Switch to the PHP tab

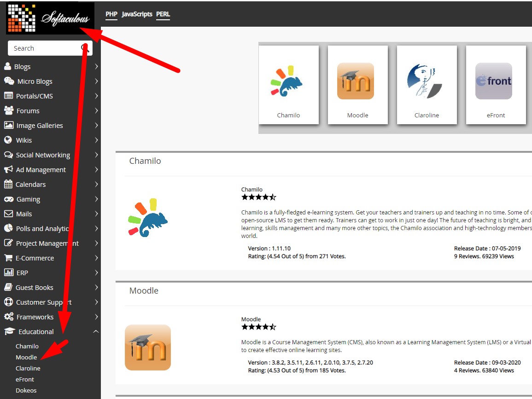click(111, 14)
